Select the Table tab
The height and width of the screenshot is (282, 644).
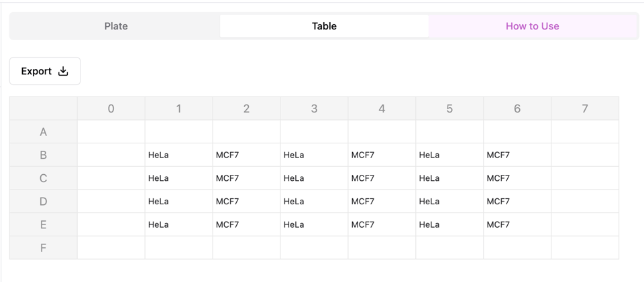pos(324,26)
